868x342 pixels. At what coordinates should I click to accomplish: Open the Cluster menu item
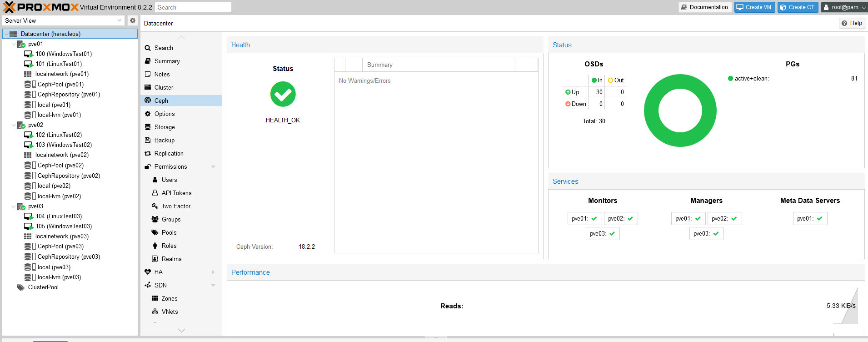164,87
